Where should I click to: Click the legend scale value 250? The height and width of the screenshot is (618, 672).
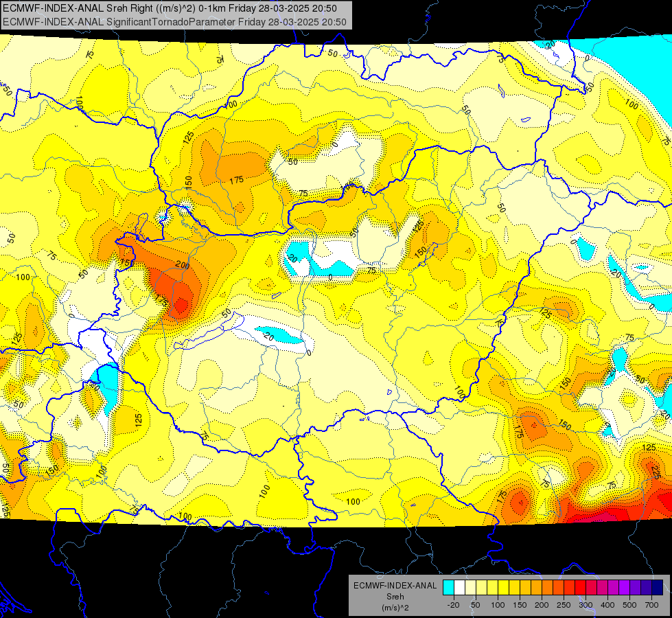(563, 605)
